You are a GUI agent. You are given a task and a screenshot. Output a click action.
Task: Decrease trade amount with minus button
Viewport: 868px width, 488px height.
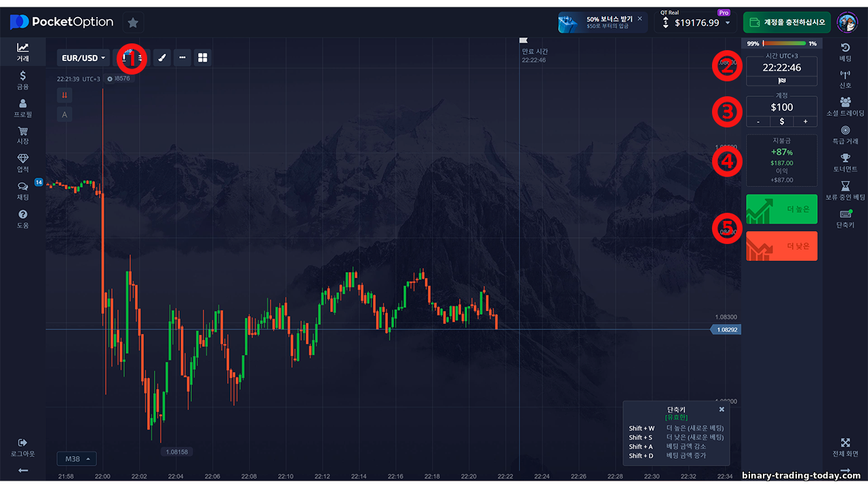758,121
